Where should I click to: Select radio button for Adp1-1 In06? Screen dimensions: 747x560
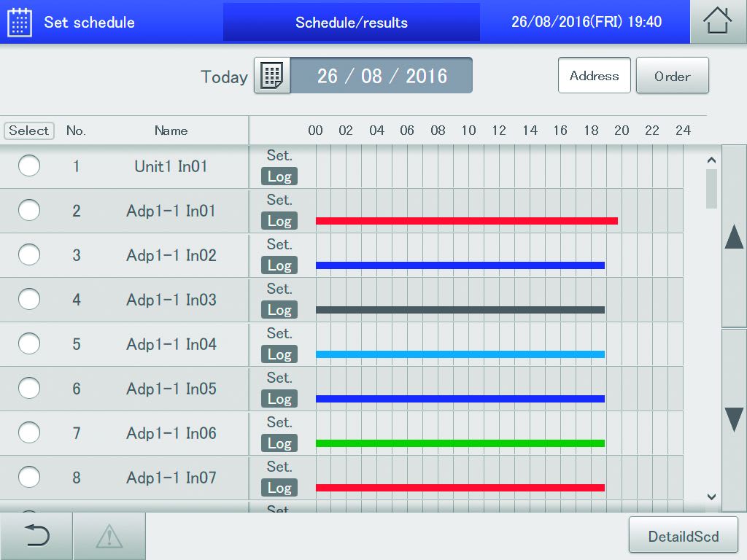pos(29,433)
